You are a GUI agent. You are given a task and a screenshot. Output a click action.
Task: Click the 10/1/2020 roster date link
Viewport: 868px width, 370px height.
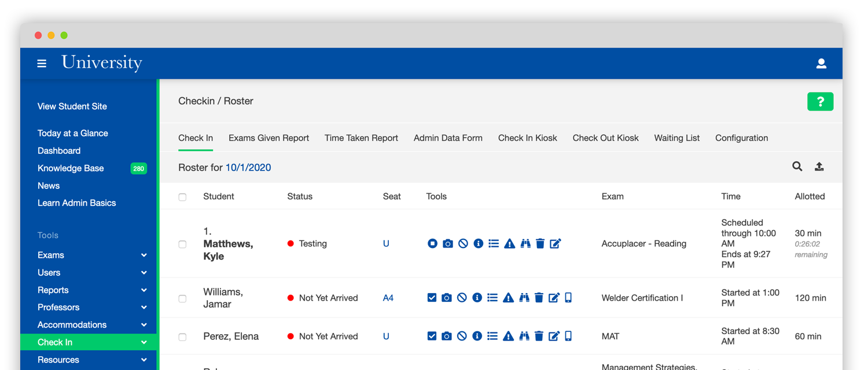coord(248,168)
